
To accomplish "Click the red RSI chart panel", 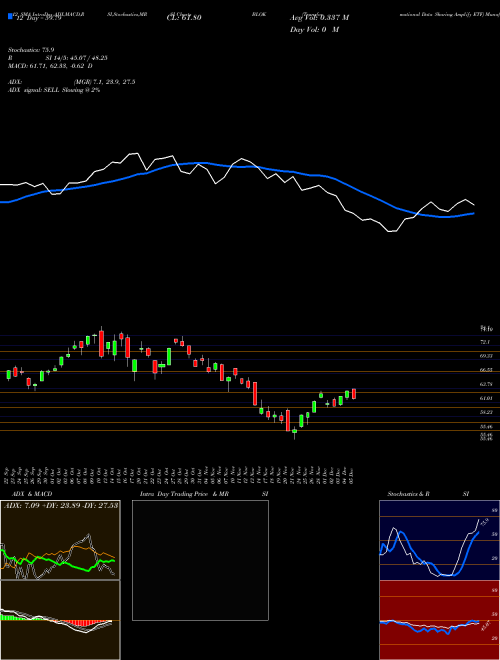I will [x=439, y=620].
